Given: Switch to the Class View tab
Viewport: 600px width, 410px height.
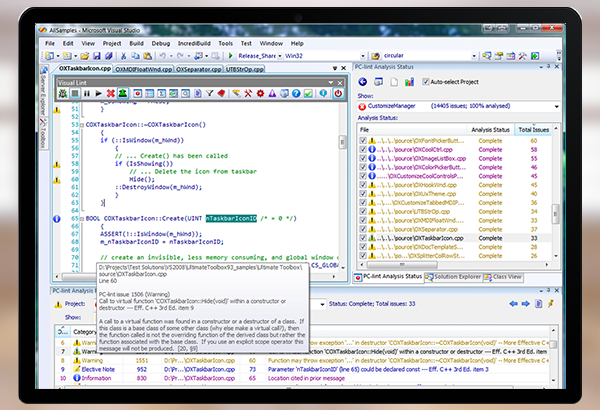Looking at the screenshot, I should [503, 276].
